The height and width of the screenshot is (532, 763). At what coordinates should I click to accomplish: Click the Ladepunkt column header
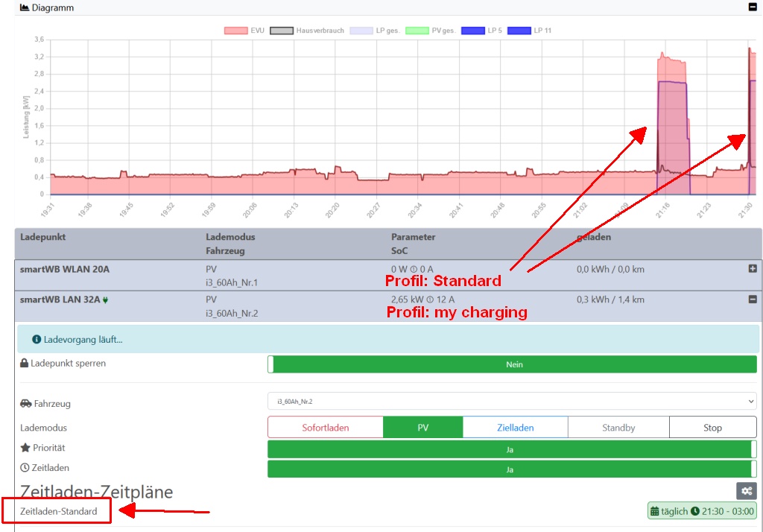(x=42, y=237)
